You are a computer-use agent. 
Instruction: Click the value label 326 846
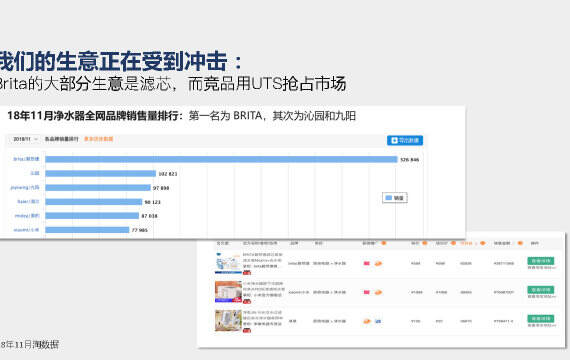(410, 160)
